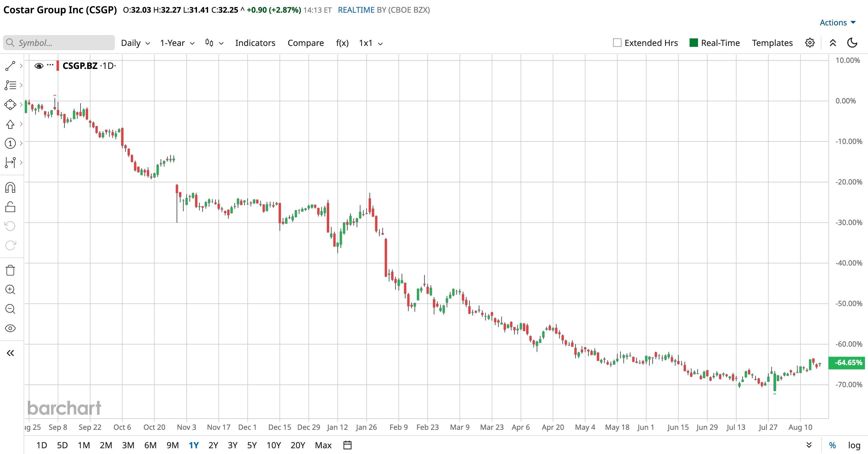Zoom in with the magnifier plus icon
Screen dimensions: 868x454
click(10, 290)
